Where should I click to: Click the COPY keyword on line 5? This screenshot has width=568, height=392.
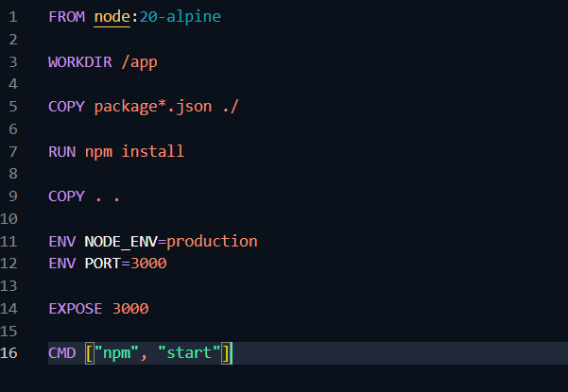(x=67, y=107)
